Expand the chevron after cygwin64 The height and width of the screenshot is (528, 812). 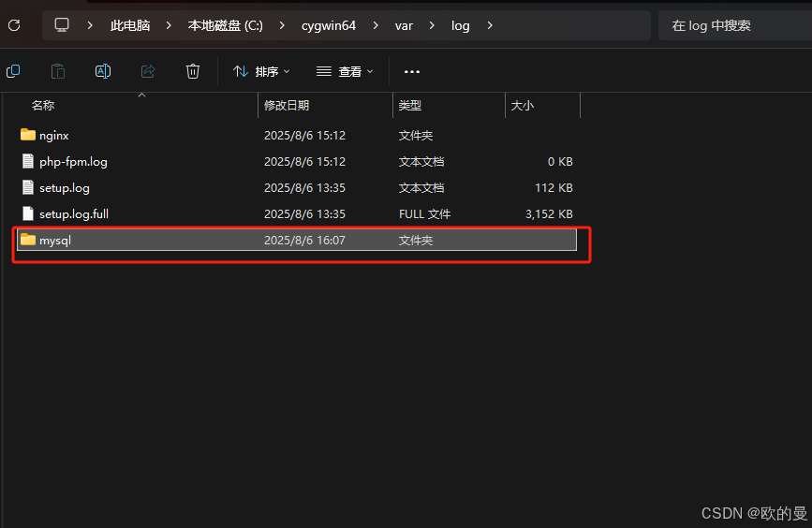coord(376,25)
